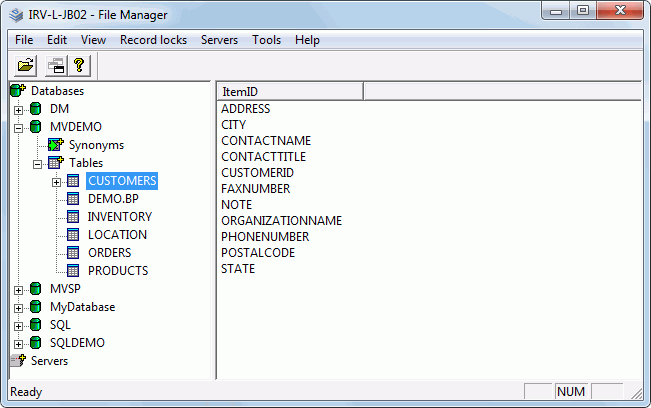Click the Servers node icon
651x408 pixels.
[x=18, y=360]
